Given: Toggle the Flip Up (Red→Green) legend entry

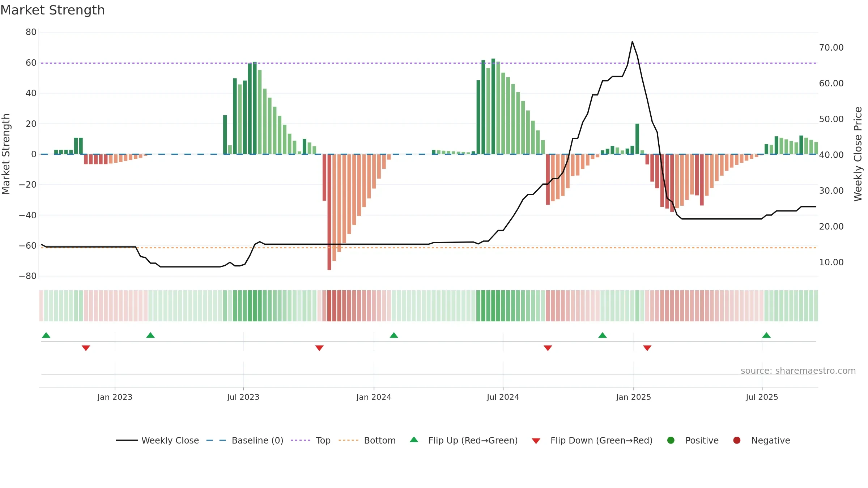Looking at the screenshot, I should coord(464,440).
